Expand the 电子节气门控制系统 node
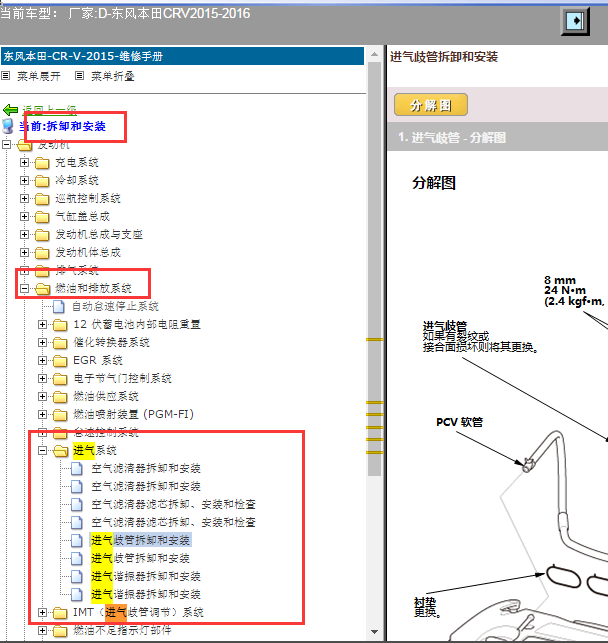 [42, 379]
